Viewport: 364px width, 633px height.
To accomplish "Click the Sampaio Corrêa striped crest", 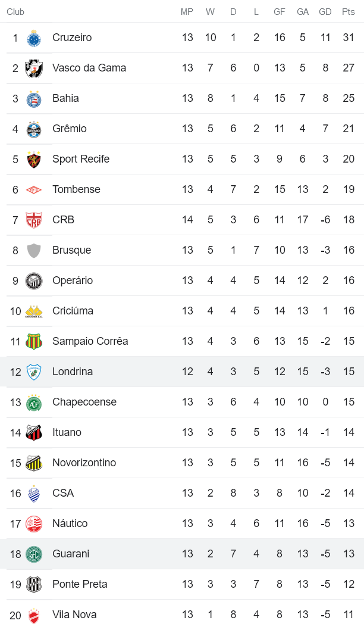I will click(x=34, y=342).
